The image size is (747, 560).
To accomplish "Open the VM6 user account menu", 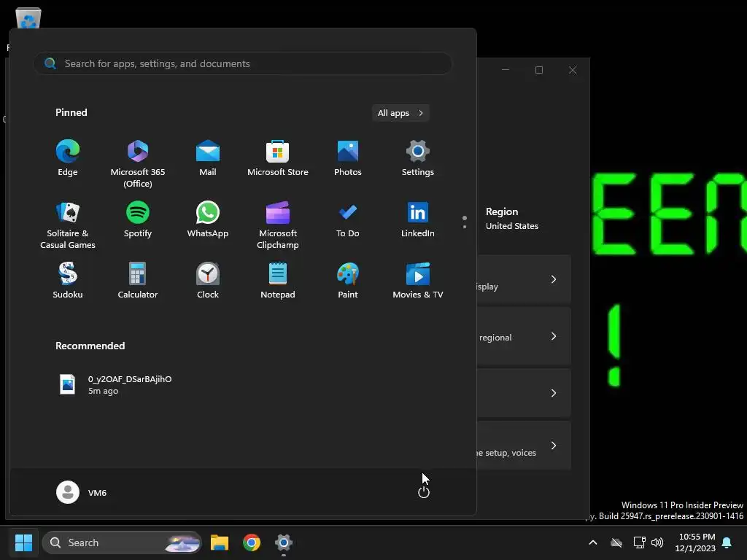I will (82, 492).
